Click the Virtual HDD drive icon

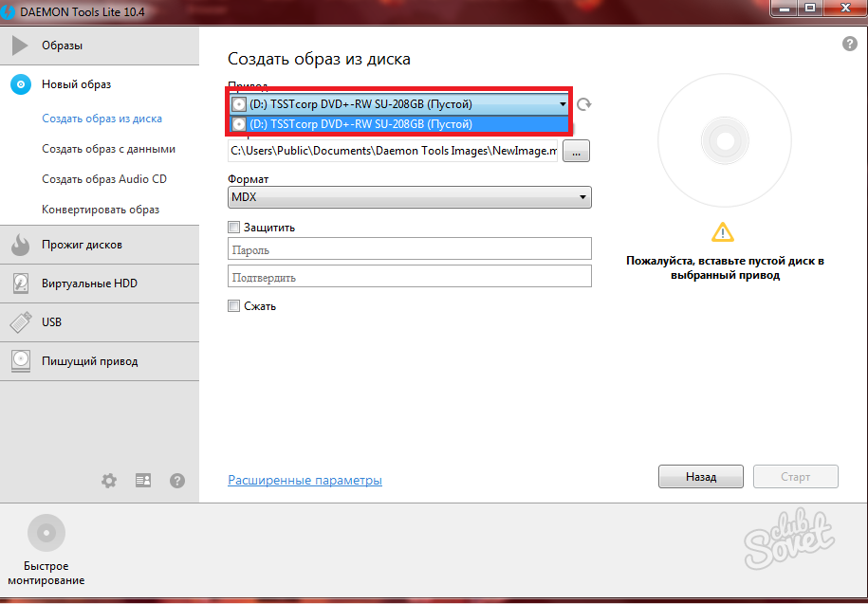21,284
